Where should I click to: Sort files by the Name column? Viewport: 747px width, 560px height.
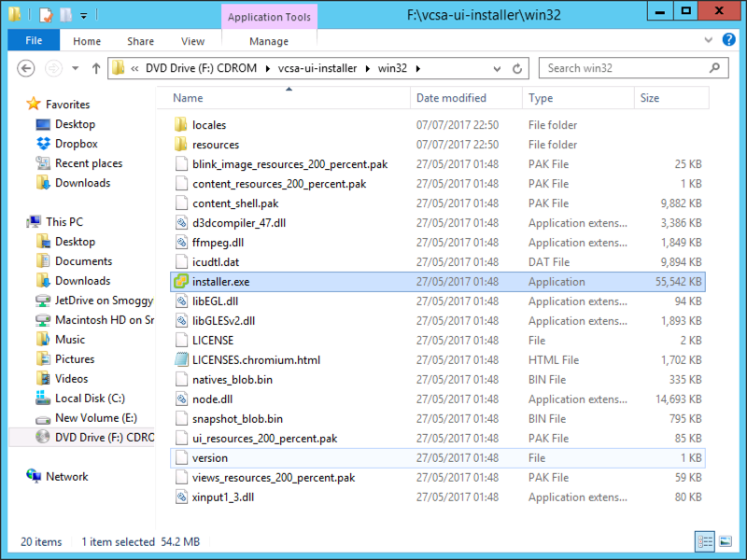284,98
